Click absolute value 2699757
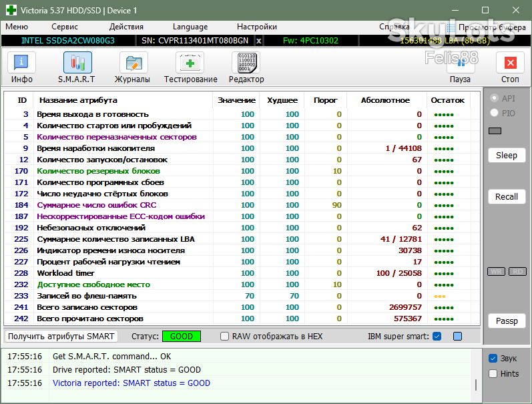Image resolution: width=532 pixels, height=404 pixels. (x=405, y=307)
